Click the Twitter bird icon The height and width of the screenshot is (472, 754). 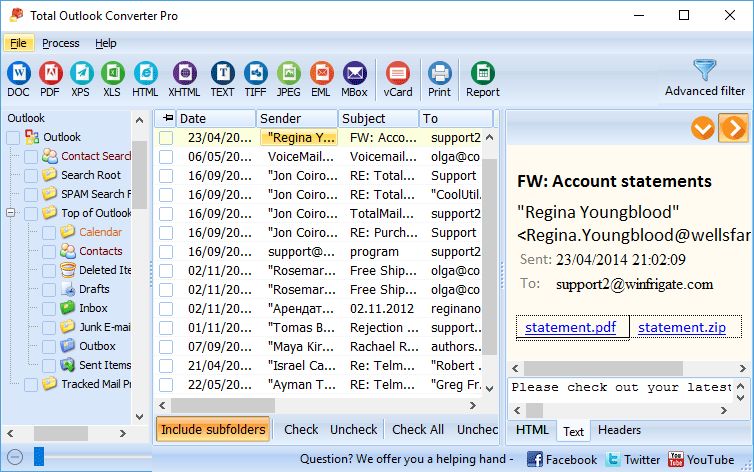[613, 460]
